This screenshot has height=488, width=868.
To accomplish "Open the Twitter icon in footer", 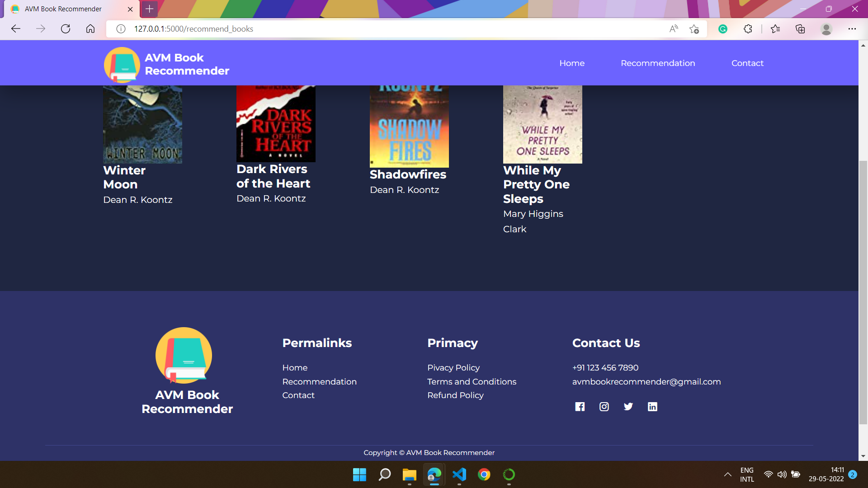I will [628, 407].
